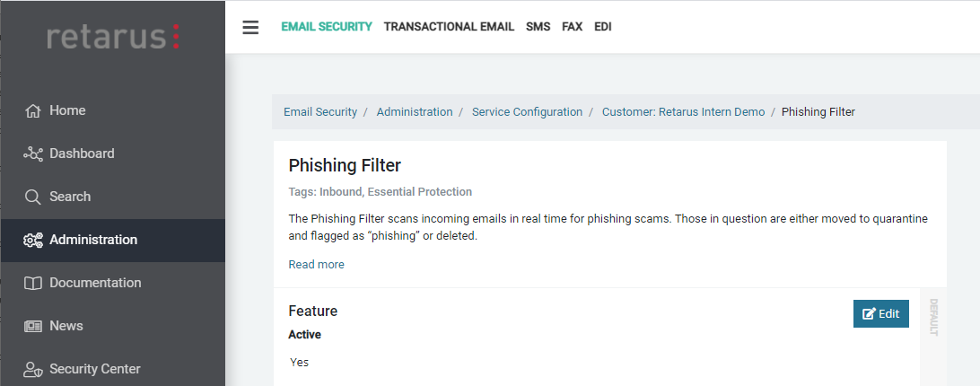Open the EDI tab
This screenshot has height=386, width=980.
pos(602,27)
